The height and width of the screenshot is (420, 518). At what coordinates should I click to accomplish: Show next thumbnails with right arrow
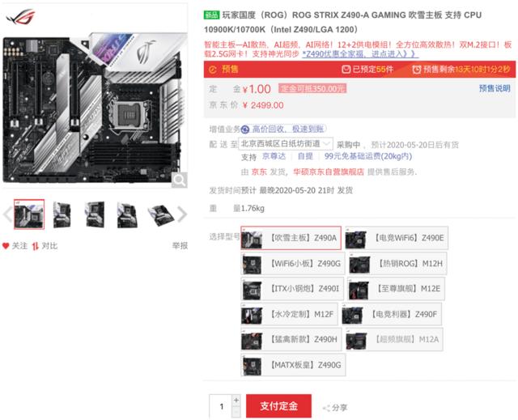(182, 214)
